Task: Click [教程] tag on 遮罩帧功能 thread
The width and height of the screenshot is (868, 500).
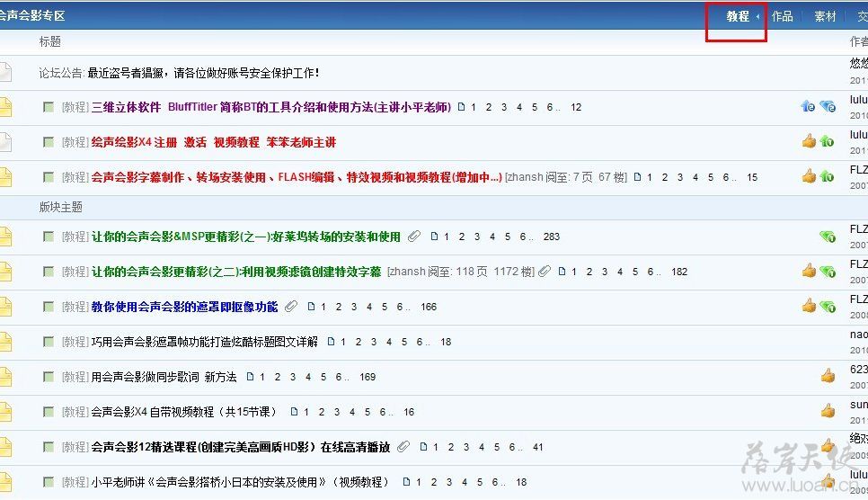Action: tap(75, 342)
